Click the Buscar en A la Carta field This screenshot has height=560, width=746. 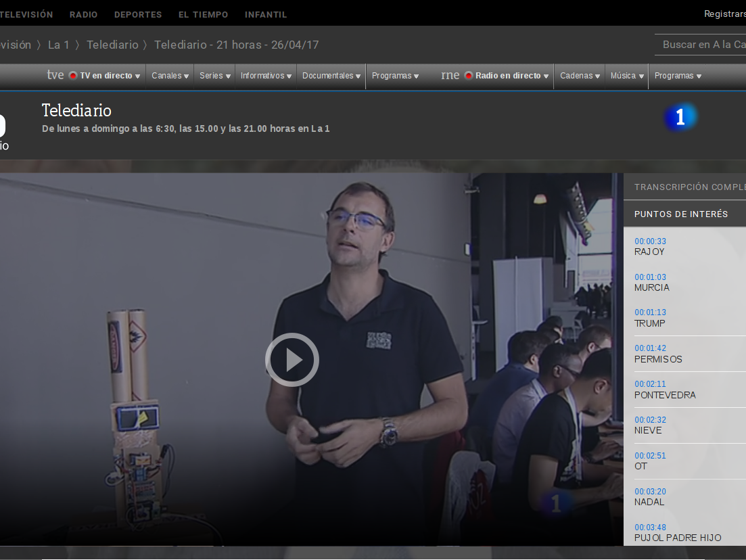(703, 45)
